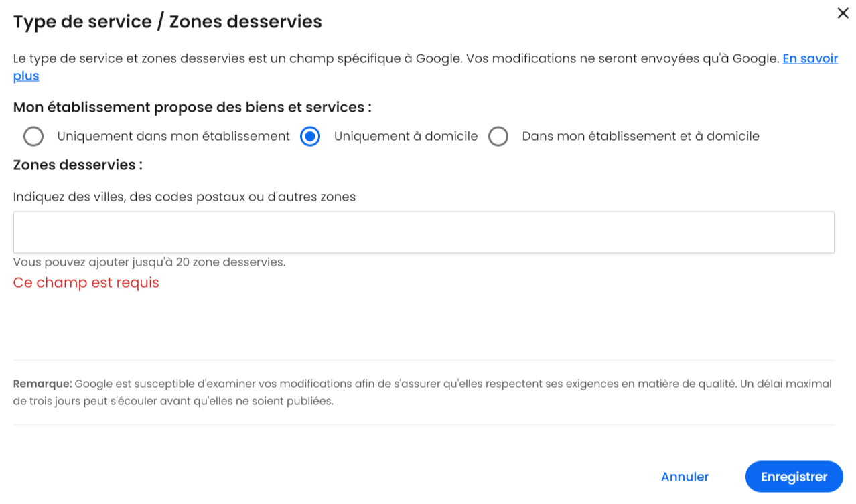Close the dialog with the X icon
This screenshot has width=856, height=504.
coord(843,13)
